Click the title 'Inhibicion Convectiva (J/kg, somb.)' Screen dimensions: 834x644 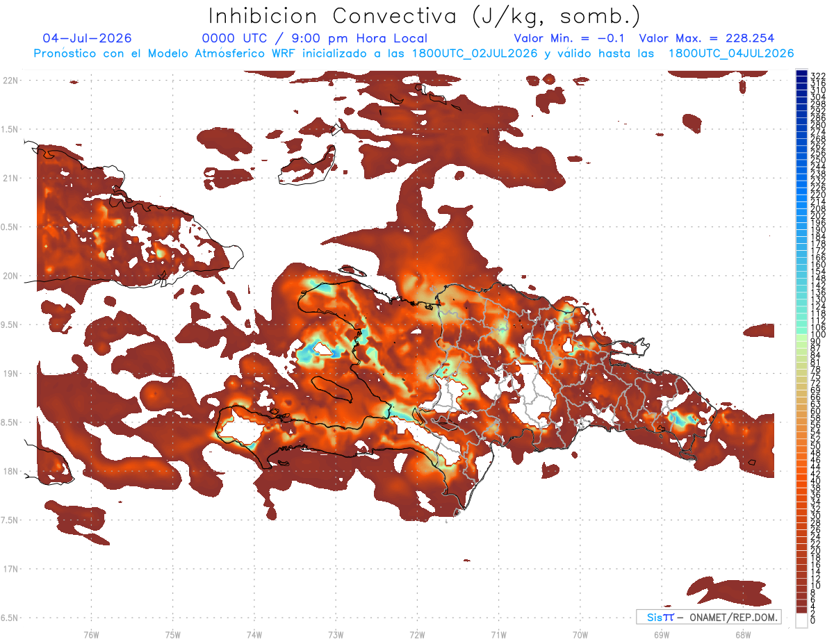point(425,17)
